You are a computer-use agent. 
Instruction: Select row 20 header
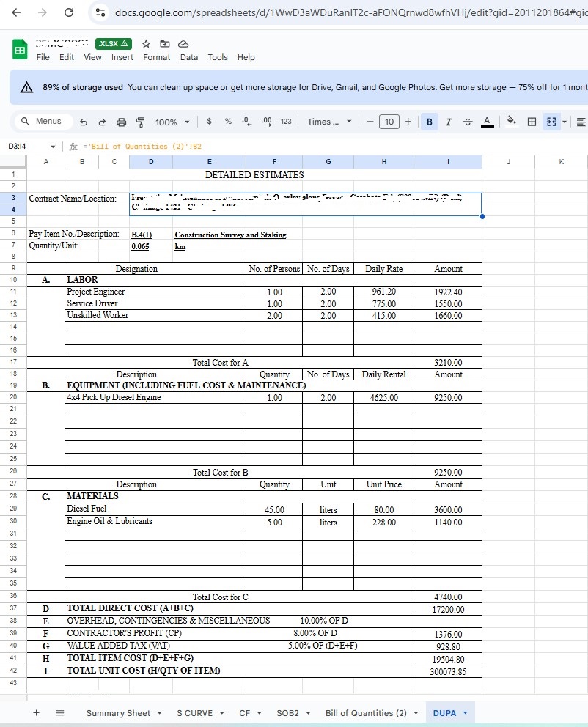click(13, 397)
